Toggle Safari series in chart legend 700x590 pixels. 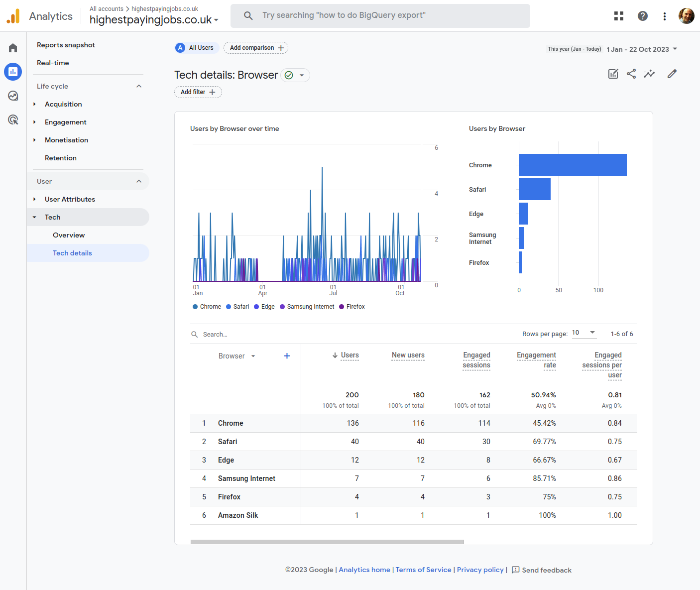tap(237, 307)
